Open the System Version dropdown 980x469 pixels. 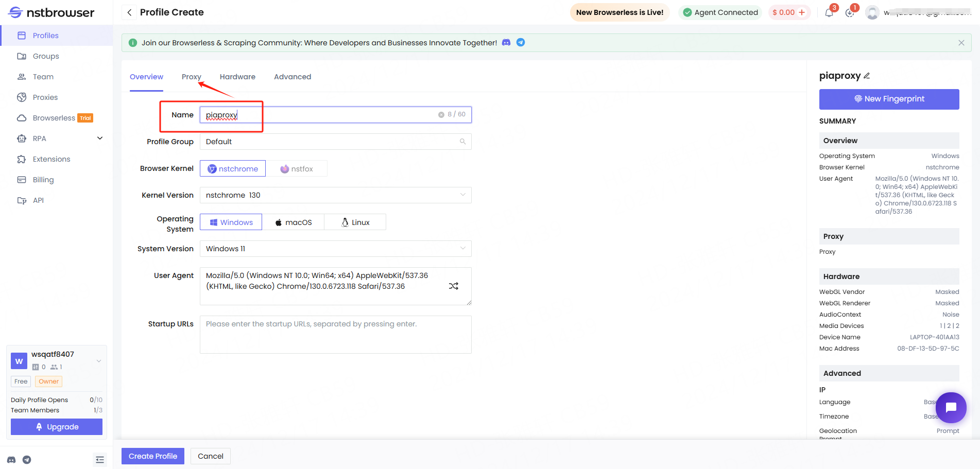[x=335, y=249]
